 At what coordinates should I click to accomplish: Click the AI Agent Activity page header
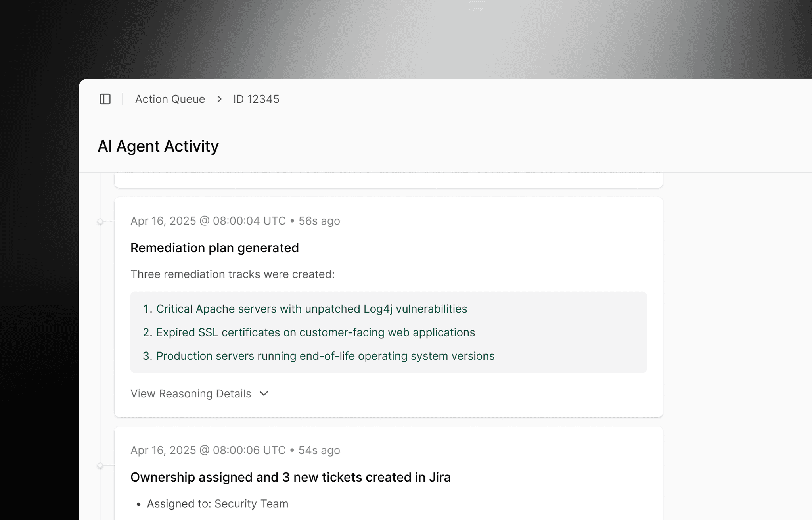158,146
